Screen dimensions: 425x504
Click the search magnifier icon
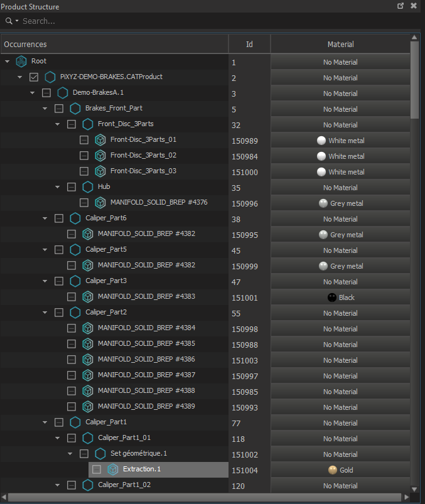(x=9, y=21)
